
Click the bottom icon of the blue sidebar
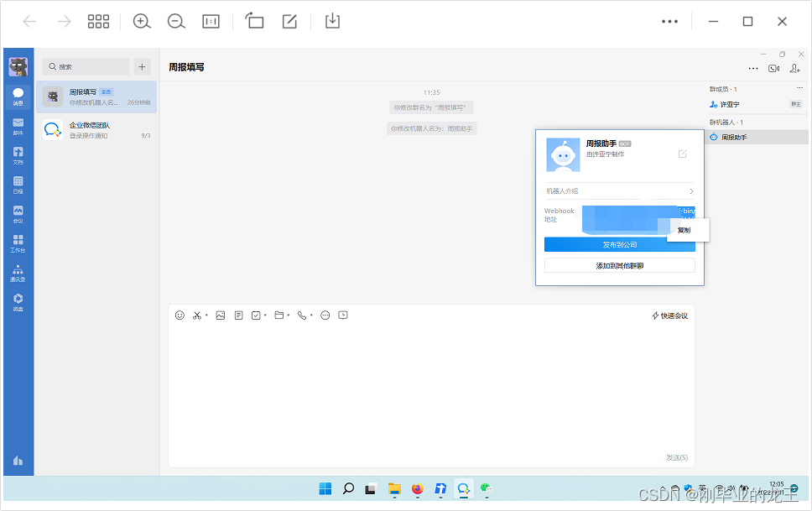point(18,460)
